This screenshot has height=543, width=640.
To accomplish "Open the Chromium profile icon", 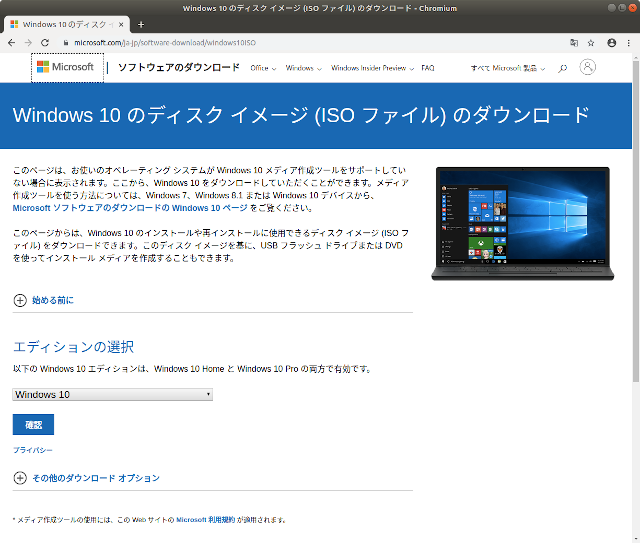I will tap(611, 43).
